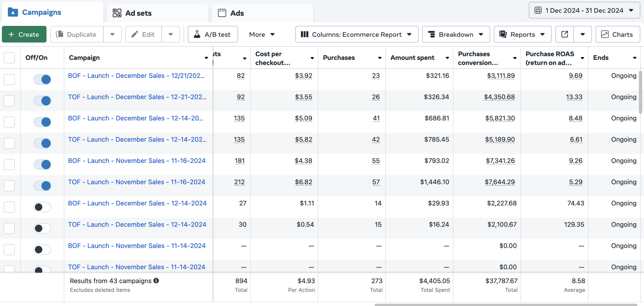The height and width of the screenshot is (306, 644).
Task: Click the horizontal scrollbar at table bottom
Action: pos(506,304)
